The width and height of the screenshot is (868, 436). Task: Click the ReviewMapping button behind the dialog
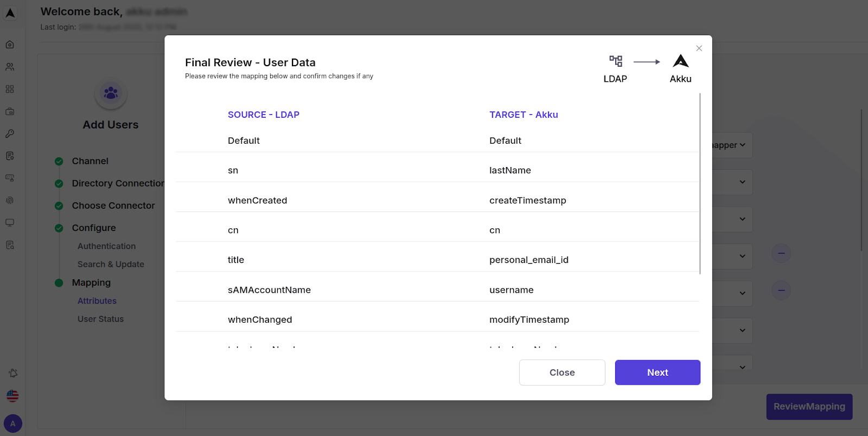tap(809, 407)
